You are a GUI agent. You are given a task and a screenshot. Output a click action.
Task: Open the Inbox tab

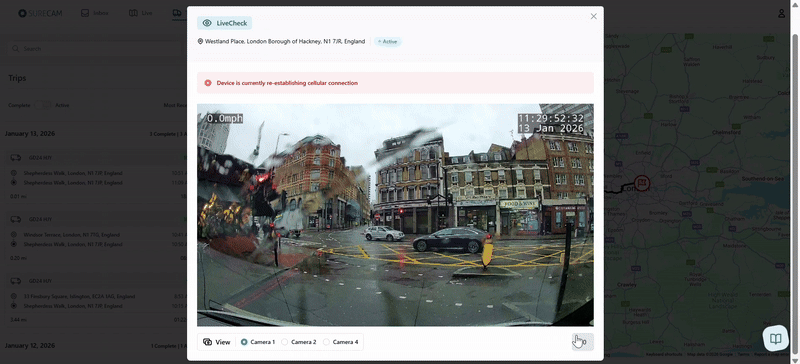(x=95, y=13)
